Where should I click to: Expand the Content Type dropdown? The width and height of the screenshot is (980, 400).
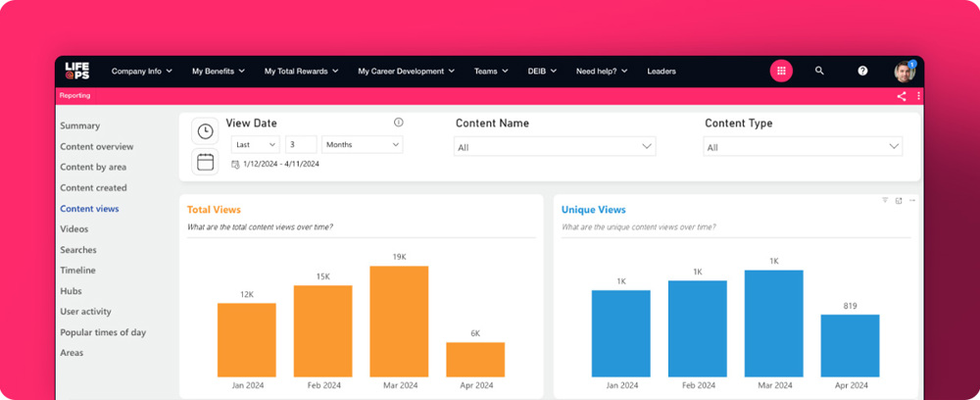tap(803, 146)
